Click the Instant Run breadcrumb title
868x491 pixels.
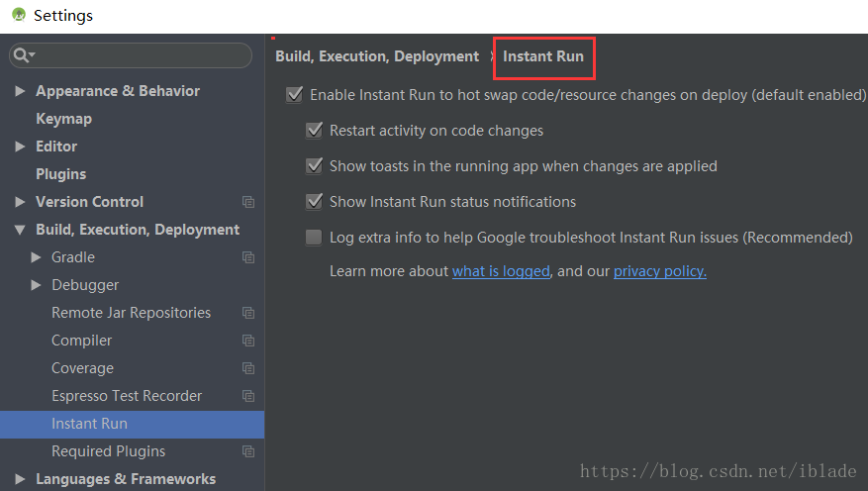pyautogui.click(x=543, y=56)
